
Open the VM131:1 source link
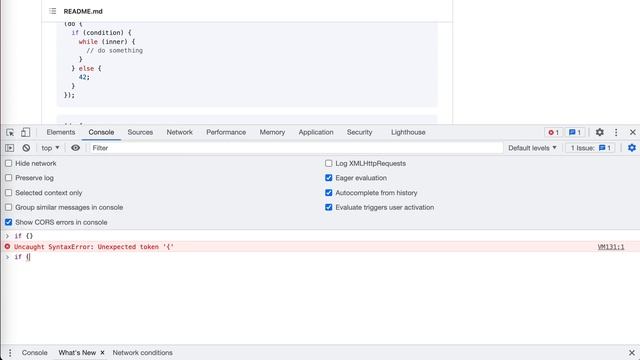tap(611, 247)
